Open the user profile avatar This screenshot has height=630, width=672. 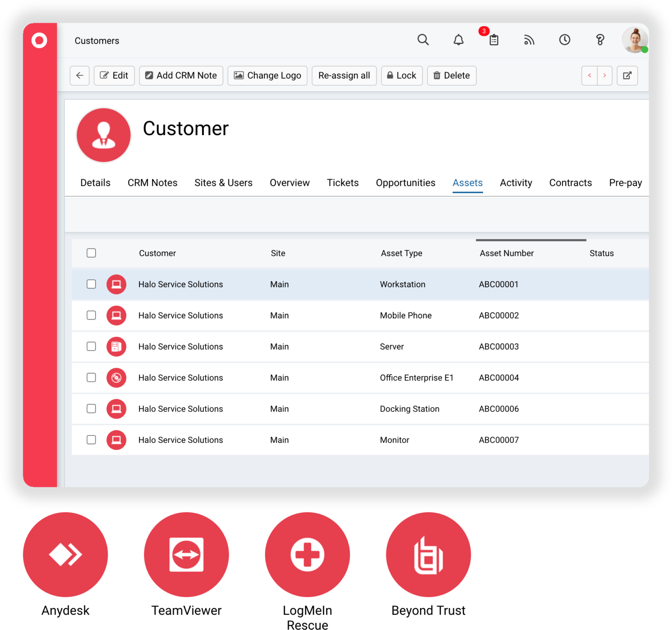pyautogui.click(x=635, y=40)
